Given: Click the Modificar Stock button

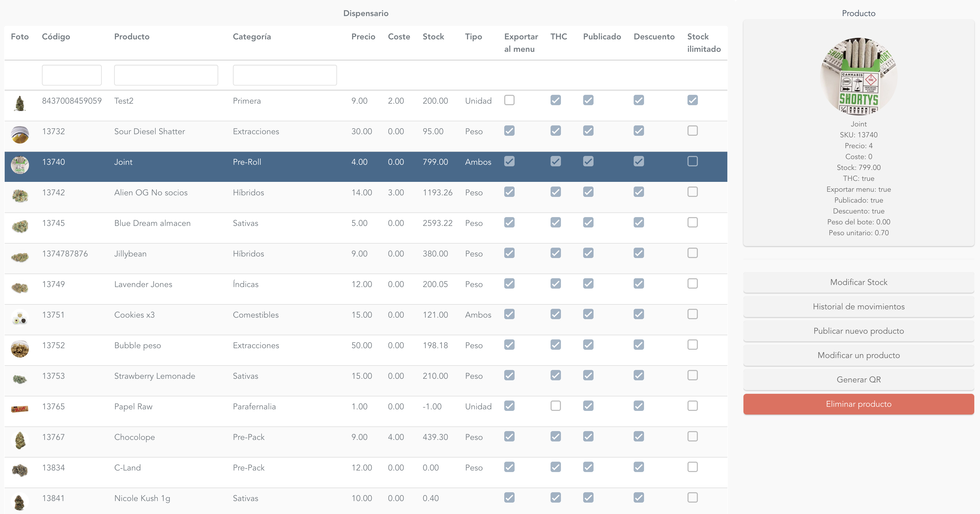Looking at the screenshot, I should 858,282.
